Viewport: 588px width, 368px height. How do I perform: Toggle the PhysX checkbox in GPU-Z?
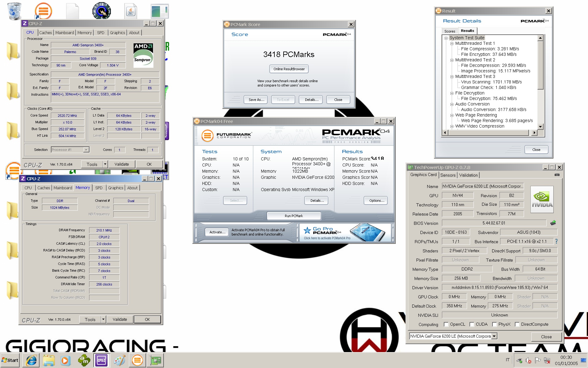494,324
